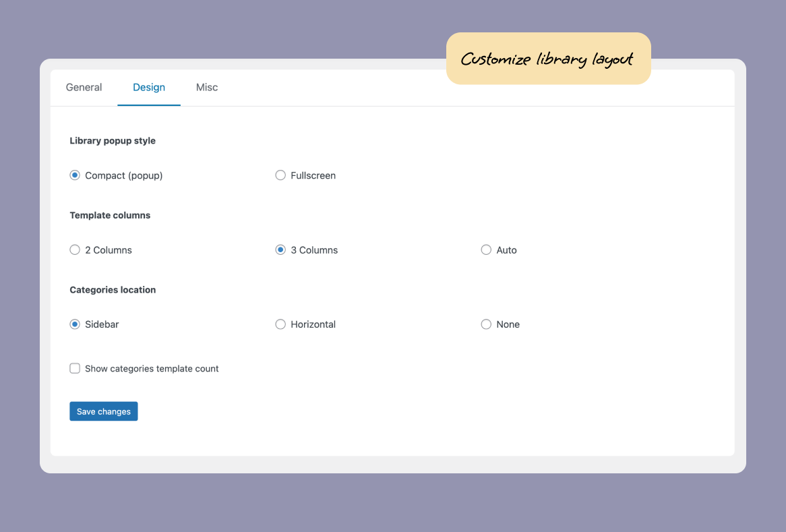Choose Horizontal categories location
Viewport: 786px width, 532px height.
pyautogui.click(x=280, y=324)
